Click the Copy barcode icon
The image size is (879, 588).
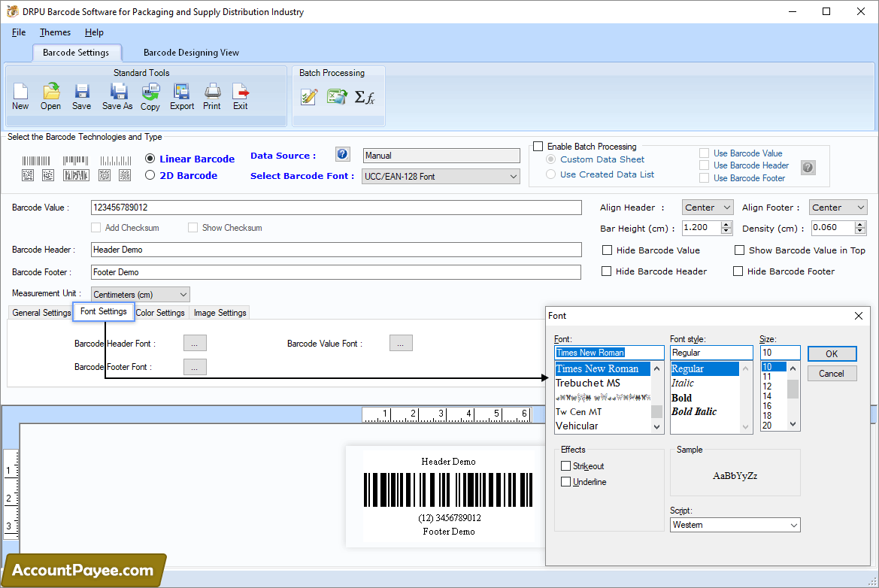coord(150,95)
